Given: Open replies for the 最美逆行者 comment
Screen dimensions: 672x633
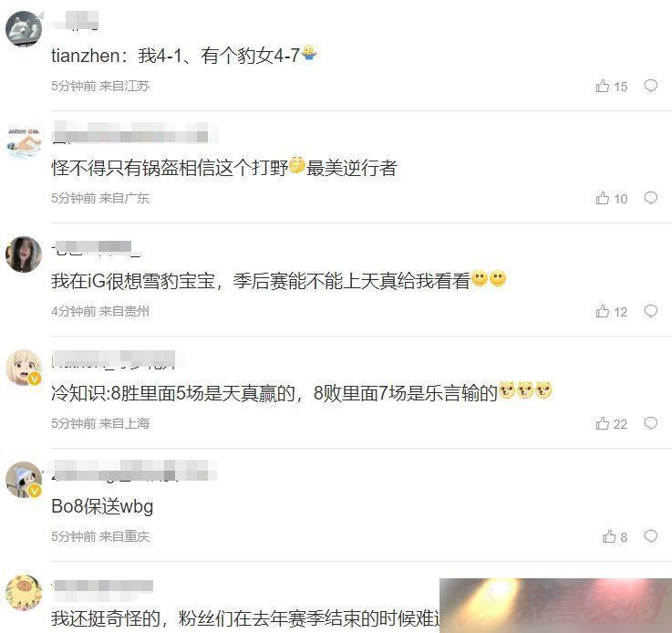Looking at the screenshot, I should (650, 198).
